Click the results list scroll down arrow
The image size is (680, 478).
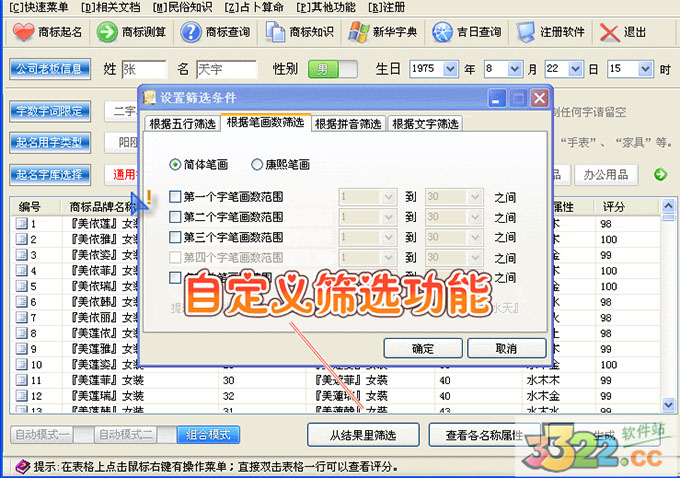[668, 405]
